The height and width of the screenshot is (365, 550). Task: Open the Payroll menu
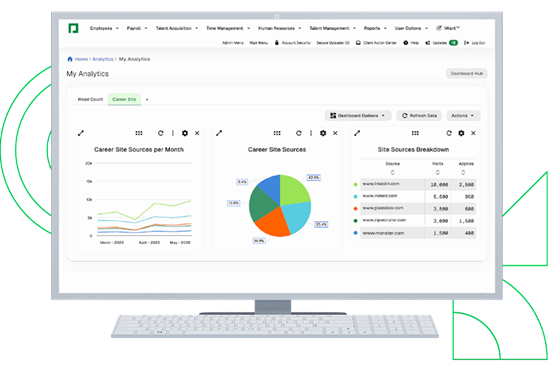pyautogui.click(x=137, y=28)
